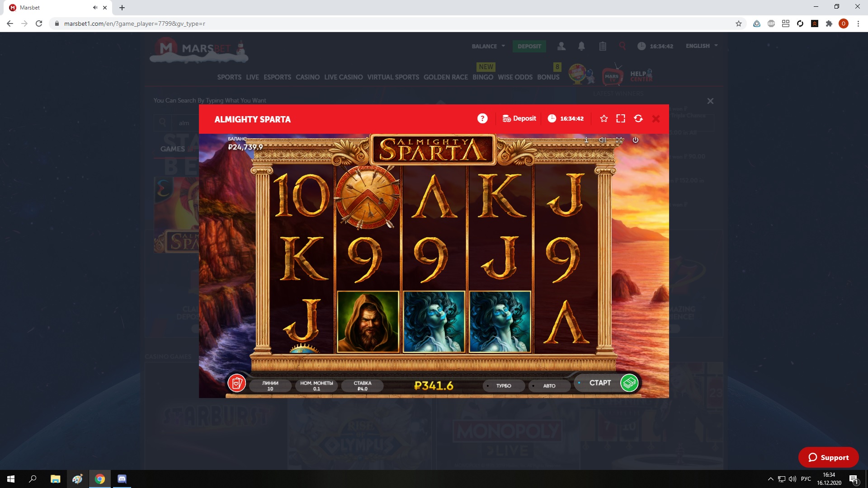Open the extensions puzzle icon
Screen dimensions: 868x488
coord(829,23)
